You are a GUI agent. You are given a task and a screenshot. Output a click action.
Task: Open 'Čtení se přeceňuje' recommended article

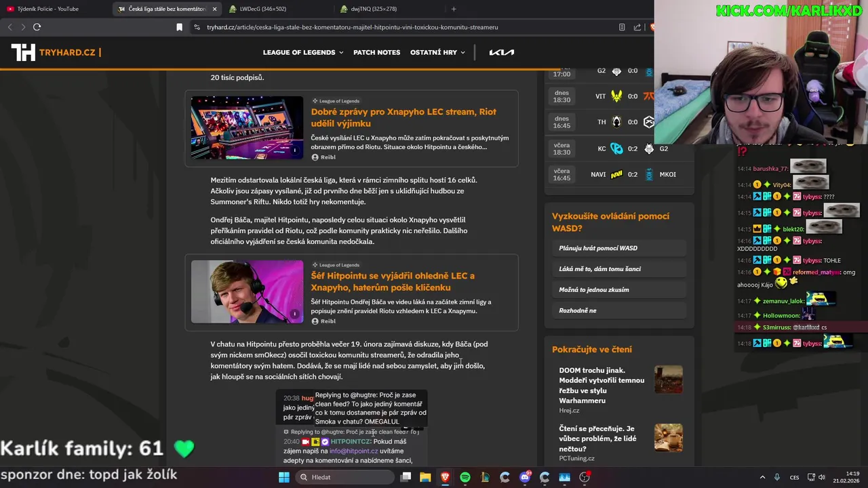(x=597, y=439)
